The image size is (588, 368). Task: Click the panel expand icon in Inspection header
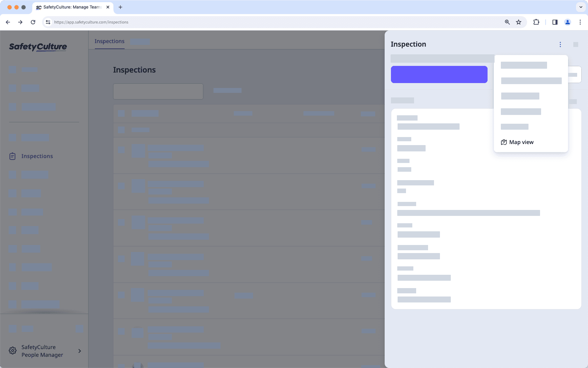[x=576, y=45]
